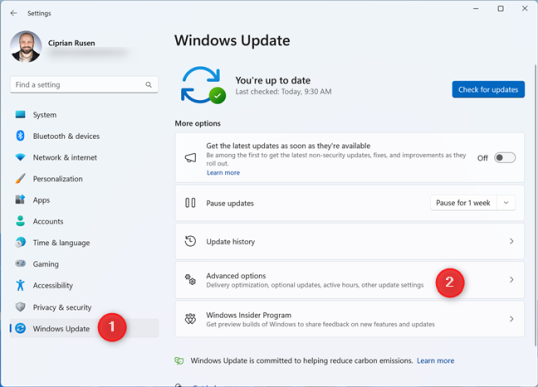The image size is (538, 387).
Task: Open Windows Insider Program row
Action: (x=349, y=319)
